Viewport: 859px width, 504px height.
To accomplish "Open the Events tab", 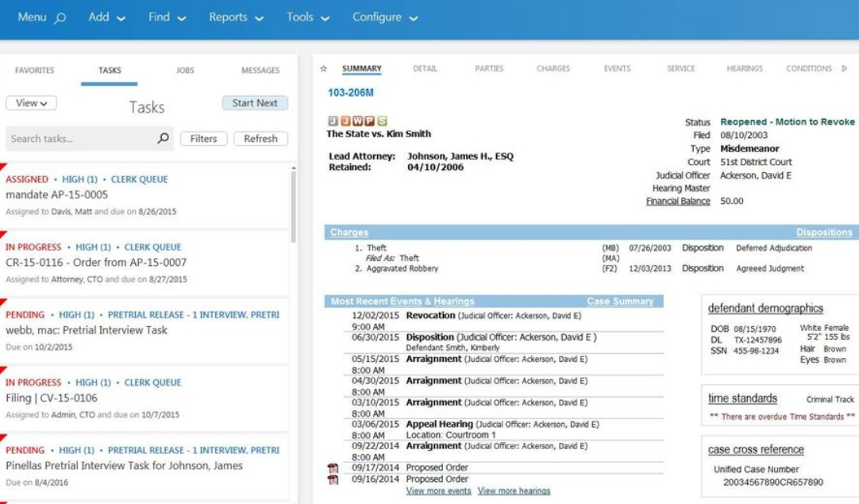I will 617,68.
